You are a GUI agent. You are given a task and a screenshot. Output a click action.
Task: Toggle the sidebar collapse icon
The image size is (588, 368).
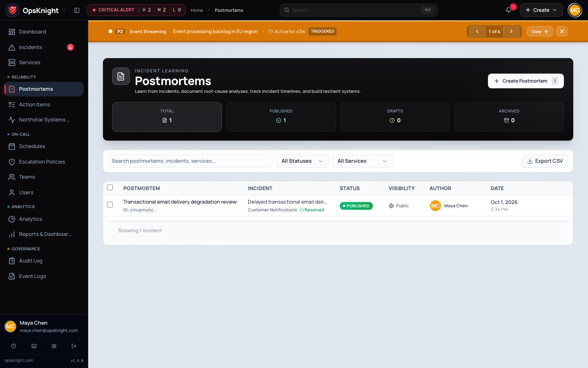click(x=77, y=10)
